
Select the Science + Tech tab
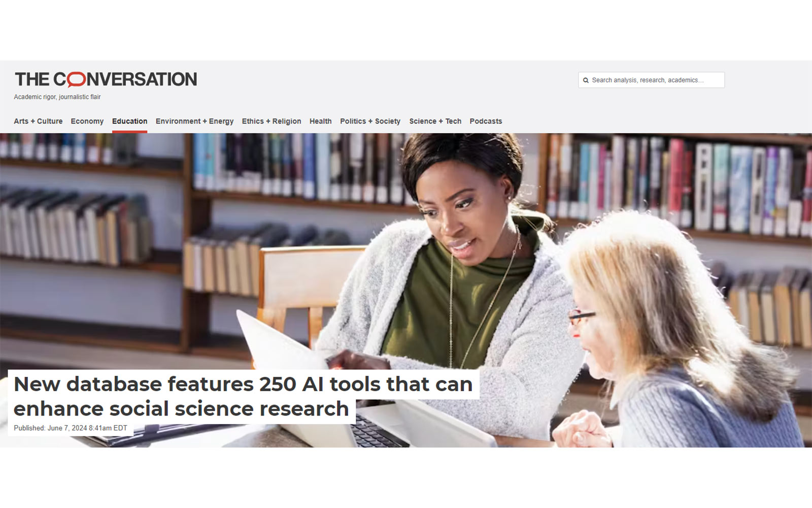(435, 121)
